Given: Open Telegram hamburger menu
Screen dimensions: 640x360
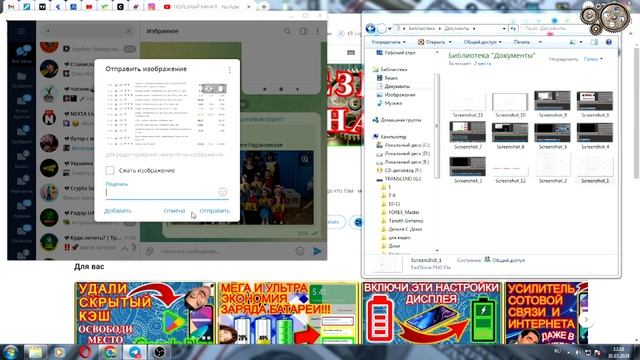Looking at the screenshot, I should [x=21, y=31].
